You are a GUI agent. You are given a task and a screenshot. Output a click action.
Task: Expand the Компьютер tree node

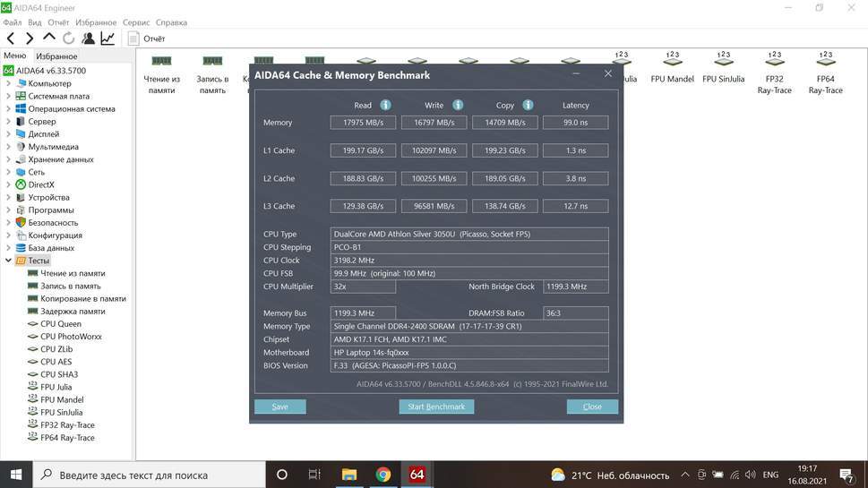tap(9, 83)
